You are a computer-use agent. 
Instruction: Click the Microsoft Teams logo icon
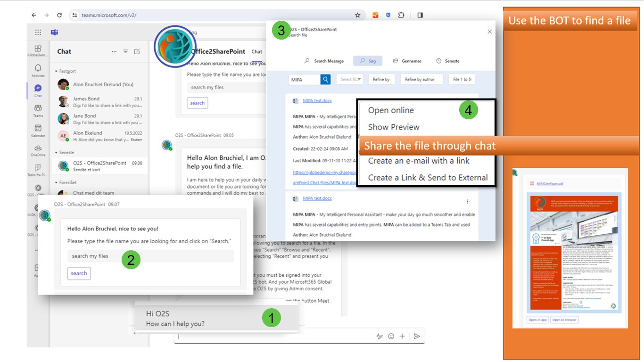click(54, 33)
